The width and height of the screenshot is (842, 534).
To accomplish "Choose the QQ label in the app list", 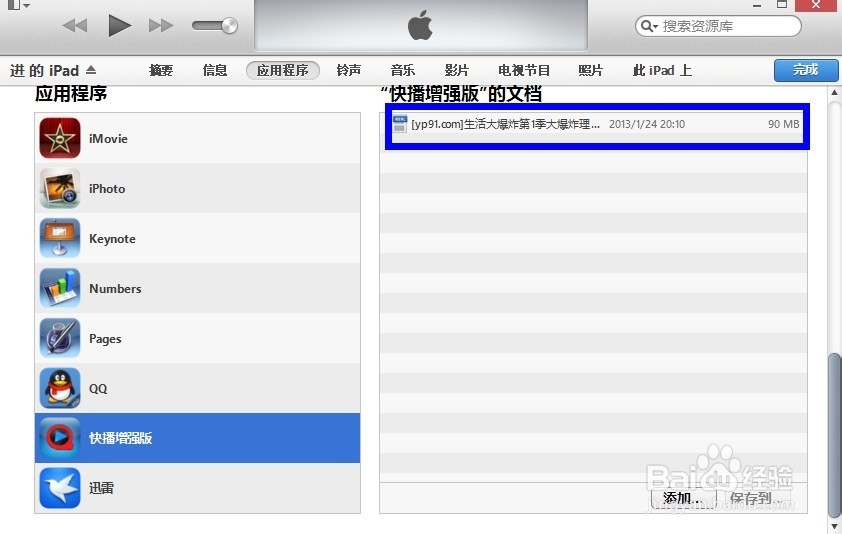I will tap(98, 388).
